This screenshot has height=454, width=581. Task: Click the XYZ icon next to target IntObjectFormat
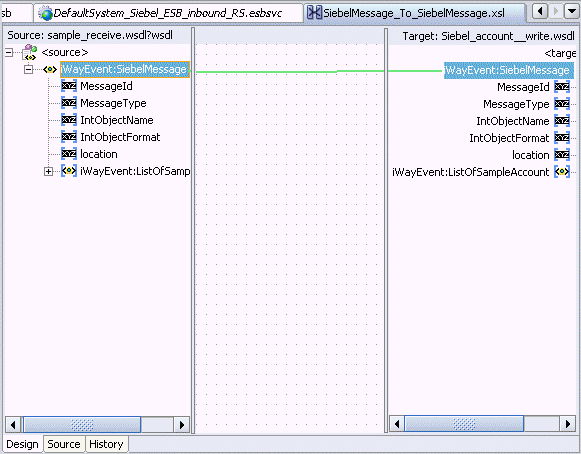(562, 138)
